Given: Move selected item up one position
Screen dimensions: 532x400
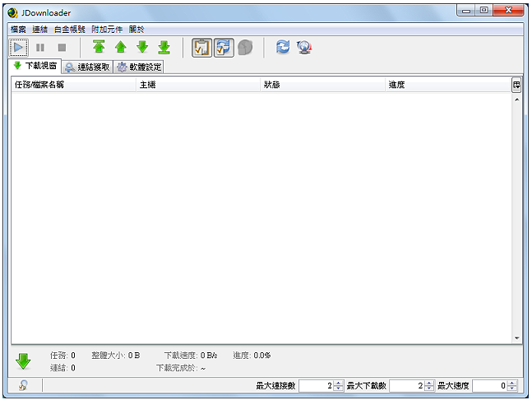Looking at the screenshot, I should [120, 47].
